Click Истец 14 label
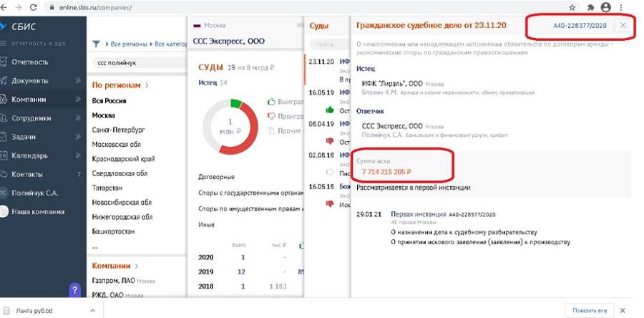 coord(213,82)
